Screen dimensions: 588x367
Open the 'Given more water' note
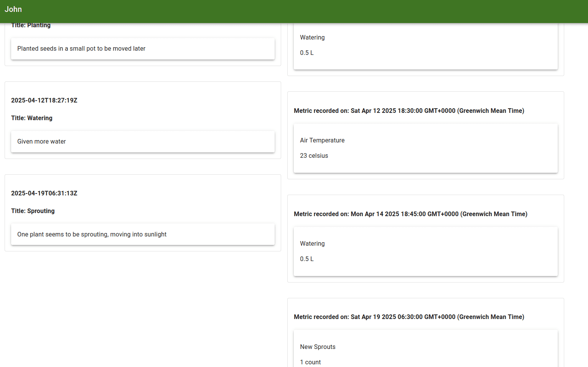click(143, 142)
